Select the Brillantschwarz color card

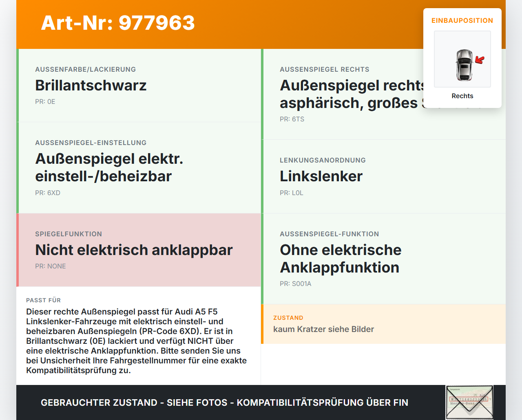91,86
